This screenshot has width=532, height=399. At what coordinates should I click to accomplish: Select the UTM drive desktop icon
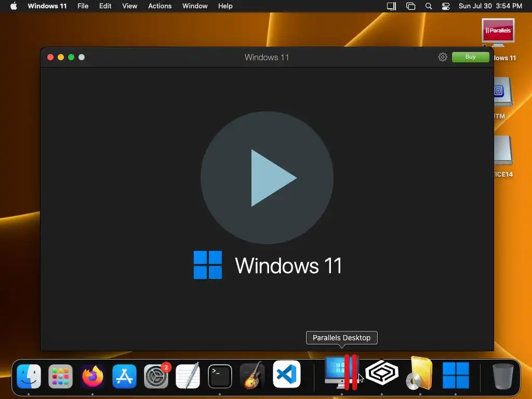[503, 92]
